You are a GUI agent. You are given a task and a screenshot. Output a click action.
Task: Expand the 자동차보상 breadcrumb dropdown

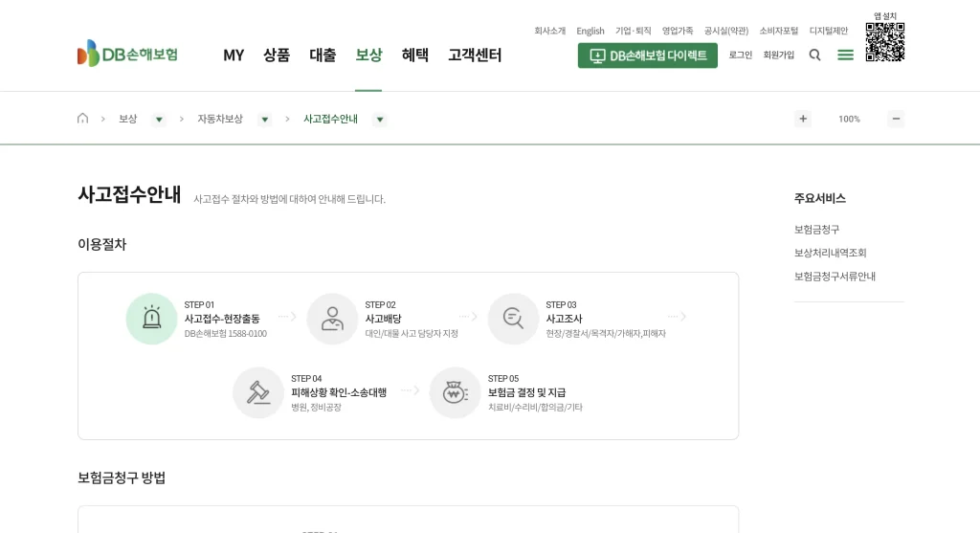264,120
